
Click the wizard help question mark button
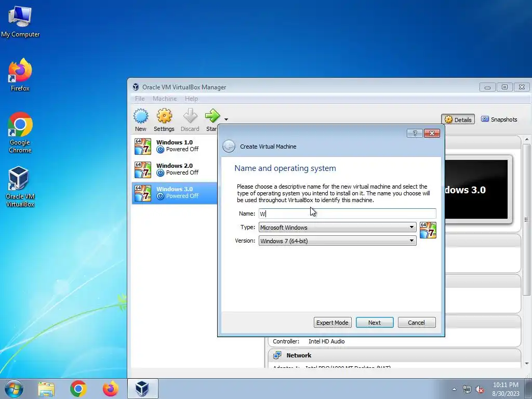415,134
